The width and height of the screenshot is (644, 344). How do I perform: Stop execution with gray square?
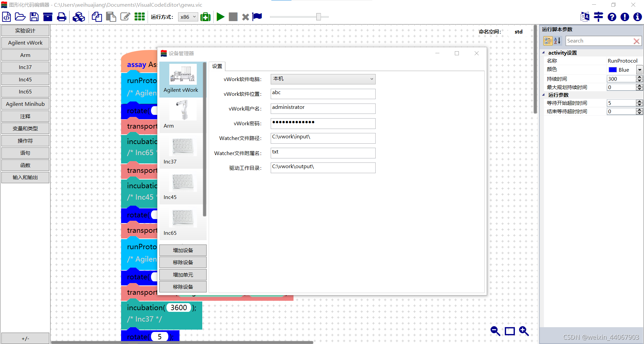coord(233,17)
